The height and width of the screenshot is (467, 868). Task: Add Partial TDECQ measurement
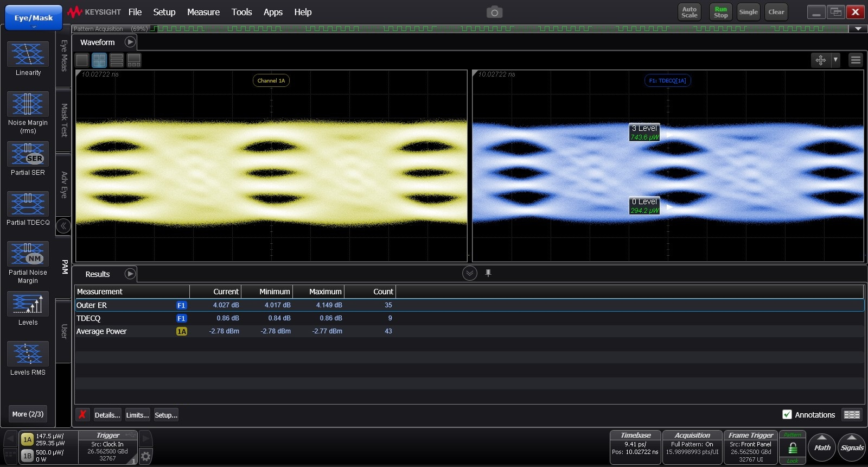click(28, 209)
